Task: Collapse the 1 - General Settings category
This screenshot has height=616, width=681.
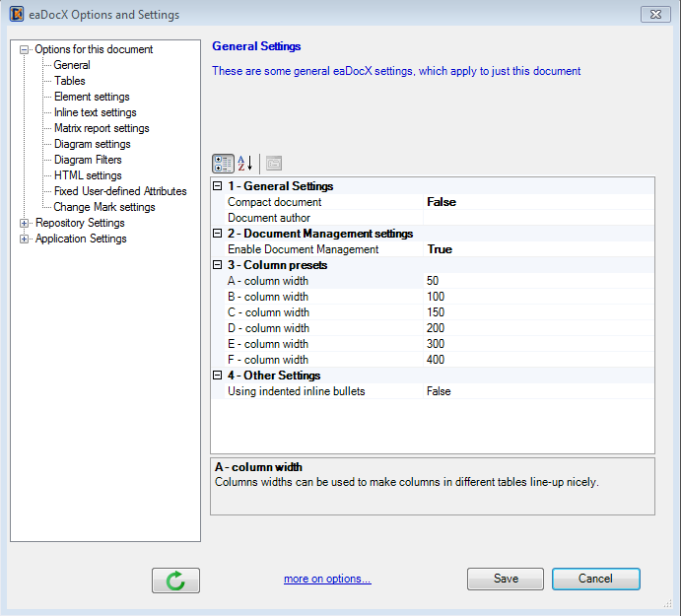Action: point(218,186)
